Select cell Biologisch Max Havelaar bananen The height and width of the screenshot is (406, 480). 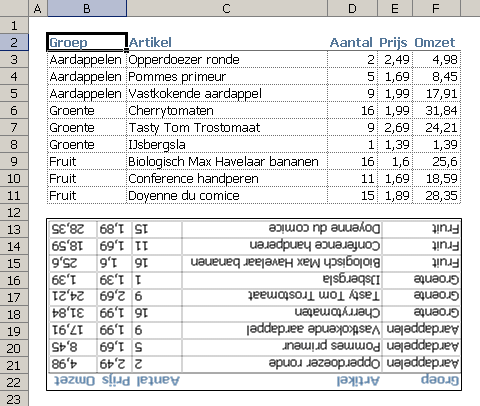(x=227, y=162)
